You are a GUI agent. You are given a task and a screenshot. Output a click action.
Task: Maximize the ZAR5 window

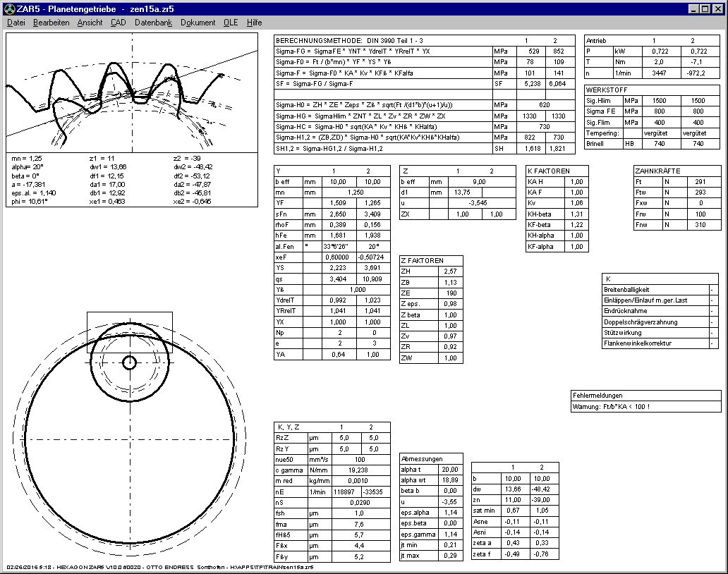tap(704, 8)
